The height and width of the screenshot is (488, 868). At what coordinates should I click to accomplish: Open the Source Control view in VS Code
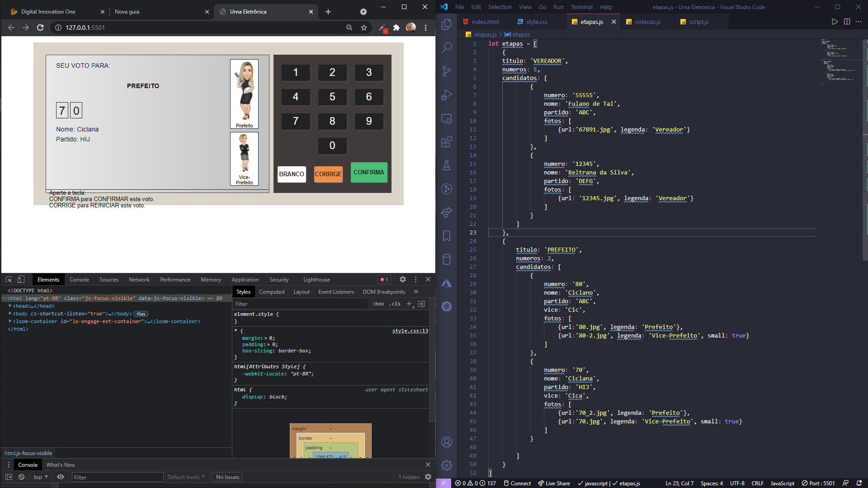coord(447,71)
